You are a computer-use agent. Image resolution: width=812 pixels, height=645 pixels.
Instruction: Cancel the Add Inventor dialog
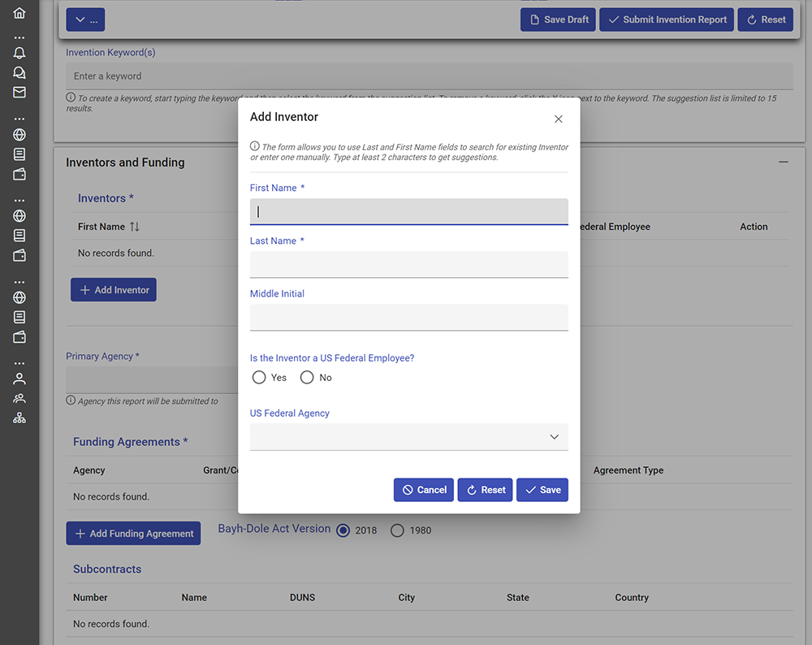coord(423,490)
